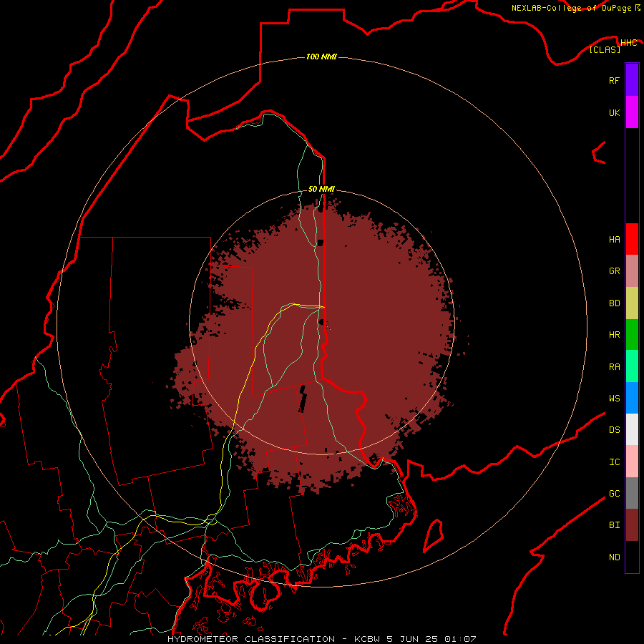Click the 01:07 timestamp
The width and height of the screenshot is (644, 644).
[460, 639]
